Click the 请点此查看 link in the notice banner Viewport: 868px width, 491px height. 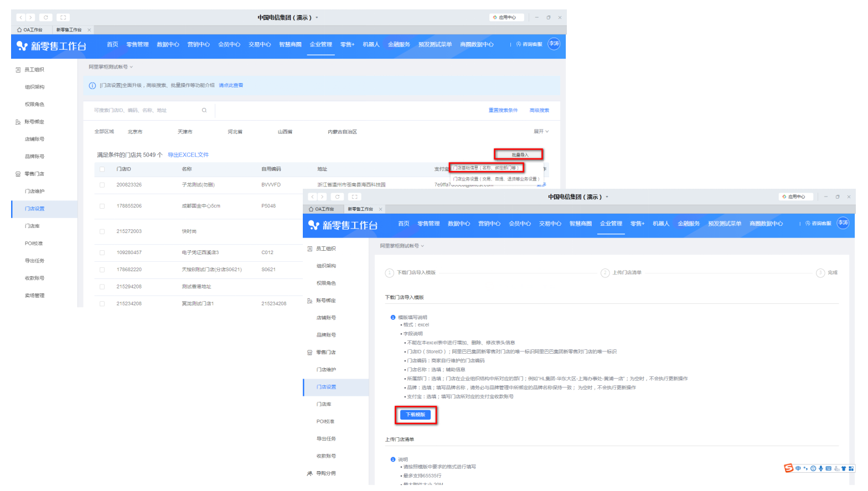231,85
